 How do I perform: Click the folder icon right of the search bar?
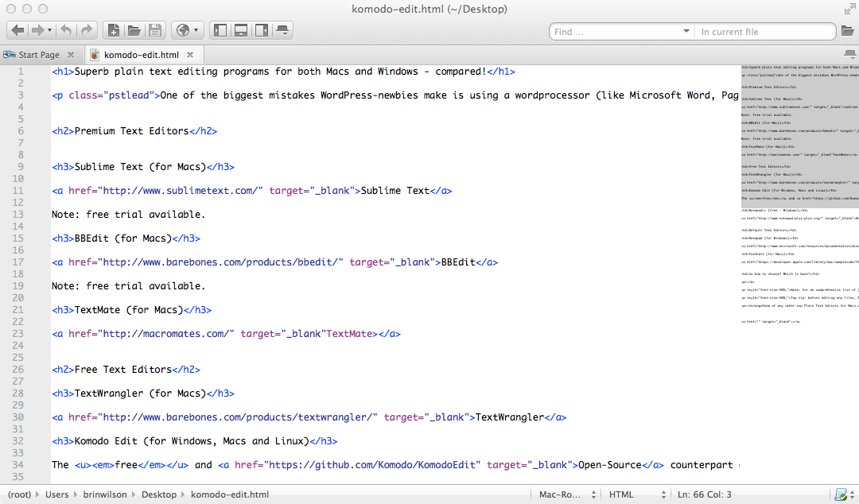click(848, 31)
